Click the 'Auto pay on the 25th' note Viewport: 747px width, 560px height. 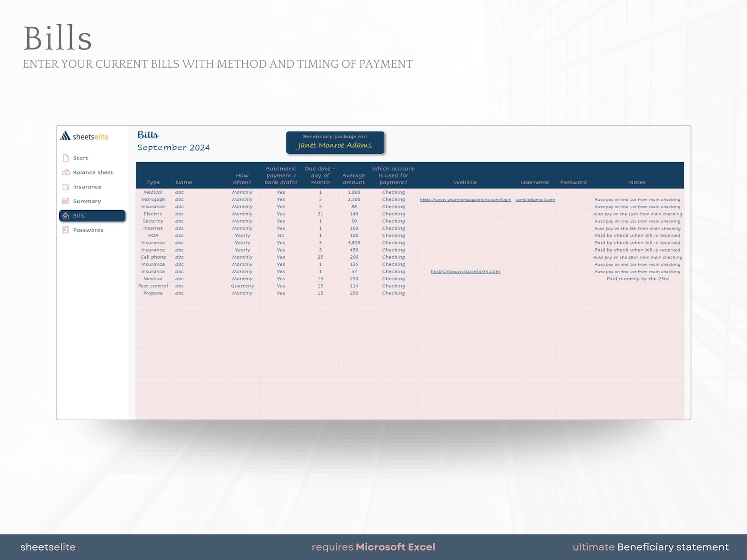click(x=637, y=257)
